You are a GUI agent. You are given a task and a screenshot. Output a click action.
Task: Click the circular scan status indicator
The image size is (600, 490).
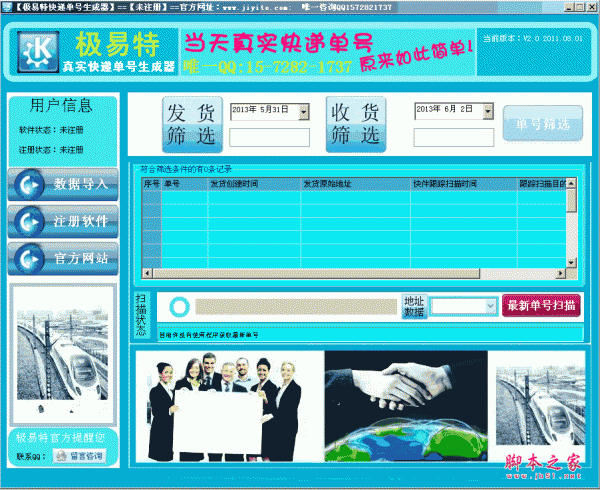click(x=179, y=307)
